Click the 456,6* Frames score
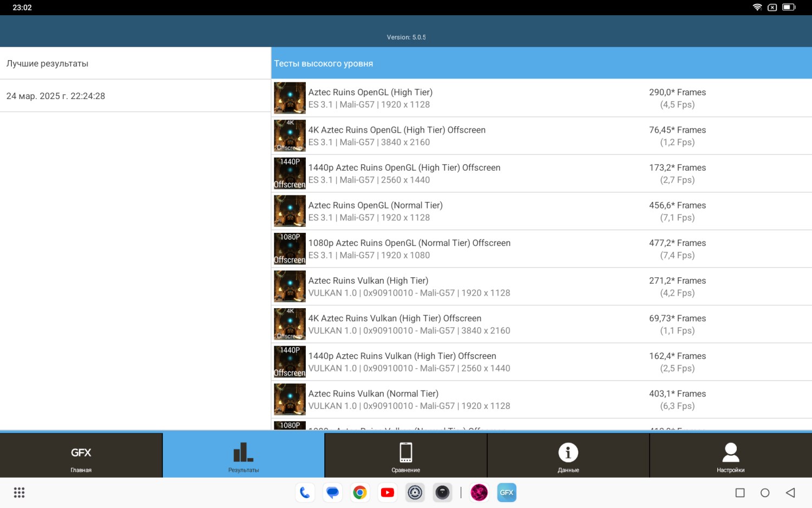The height and width of the screenshot is (508, 812). click(x=677, y=205)
